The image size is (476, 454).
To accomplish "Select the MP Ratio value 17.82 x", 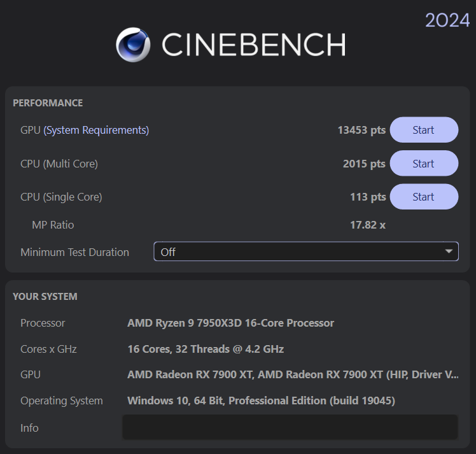I will click(368, 225).
